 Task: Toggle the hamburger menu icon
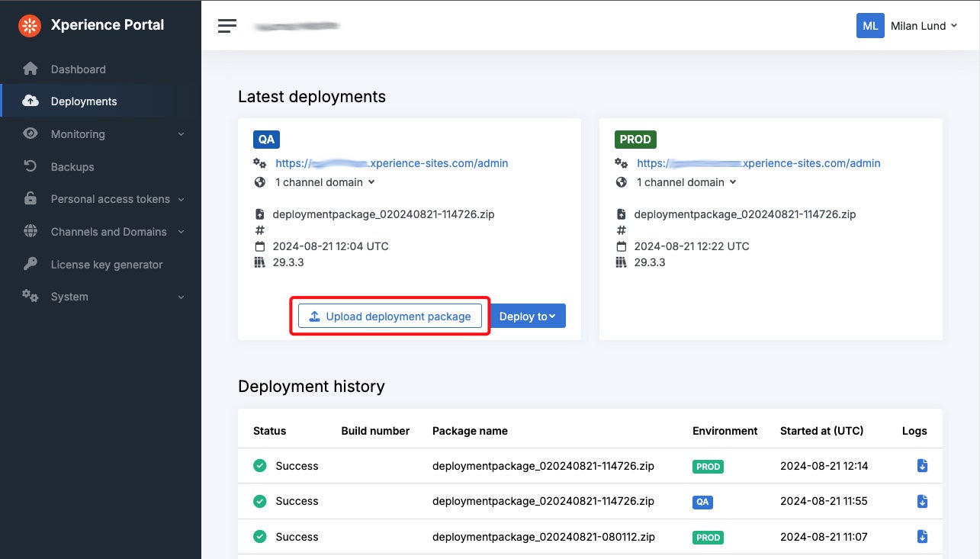(227, 26)
